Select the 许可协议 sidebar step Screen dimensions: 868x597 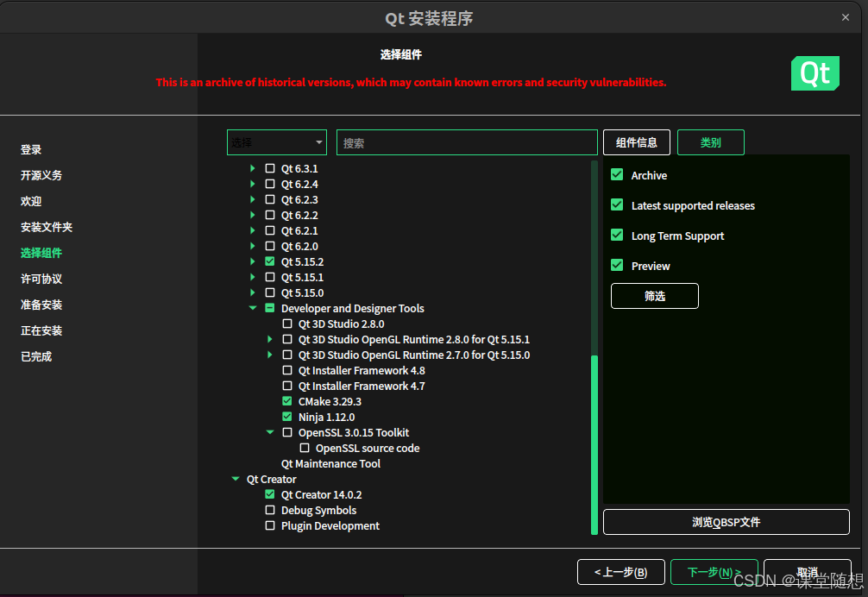pyautogui.click(x=41, y=279)
